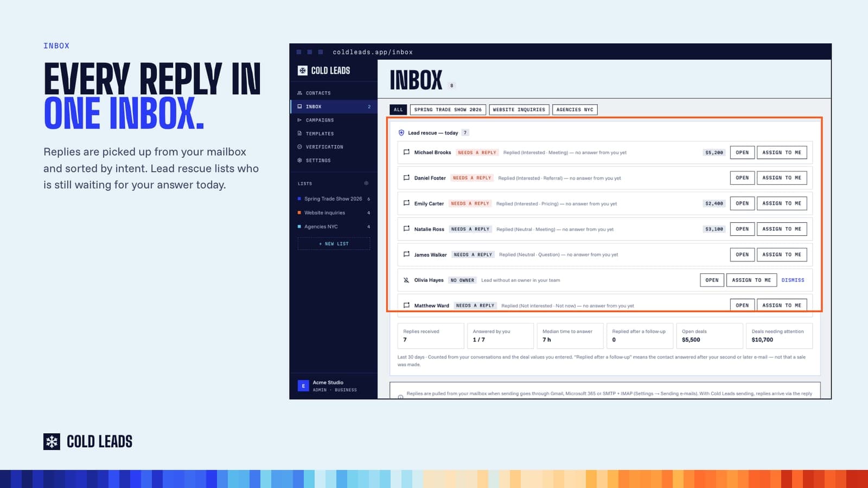868x488 pixels.
Task: Open the Campaigns section in the sidebar
Action: (334, 120)
